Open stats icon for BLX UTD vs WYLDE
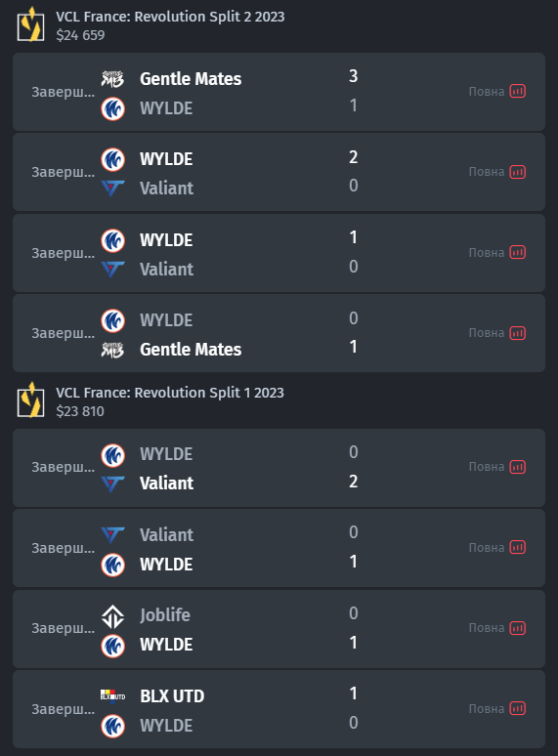 [x=518, y=709]
